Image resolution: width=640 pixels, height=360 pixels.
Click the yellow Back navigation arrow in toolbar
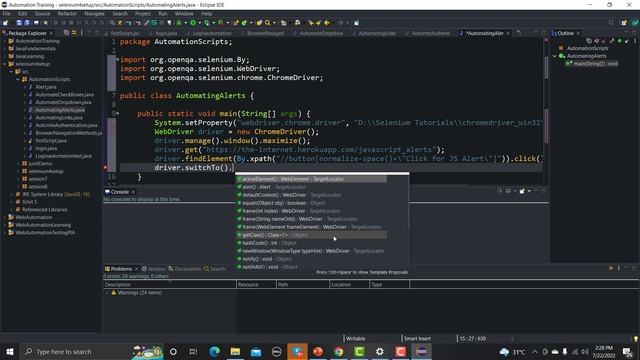pyautogui.click(x=327, y=23)
